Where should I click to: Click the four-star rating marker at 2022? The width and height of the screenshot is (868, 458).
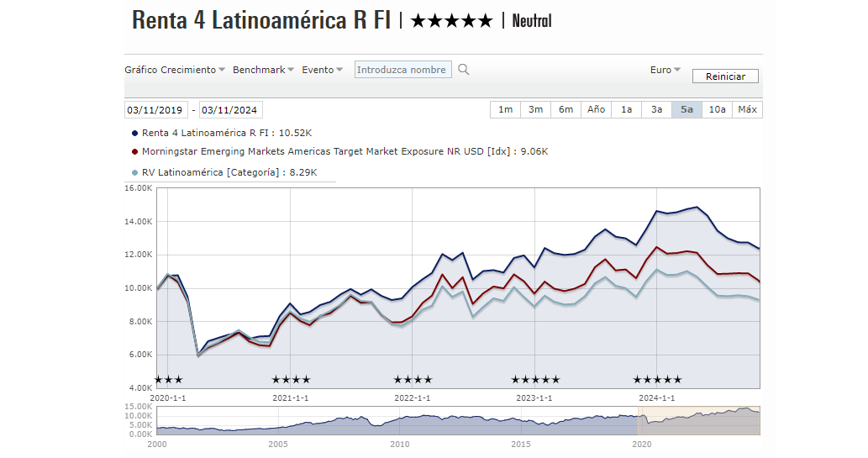pyautogui.click(x=413, y=380)
